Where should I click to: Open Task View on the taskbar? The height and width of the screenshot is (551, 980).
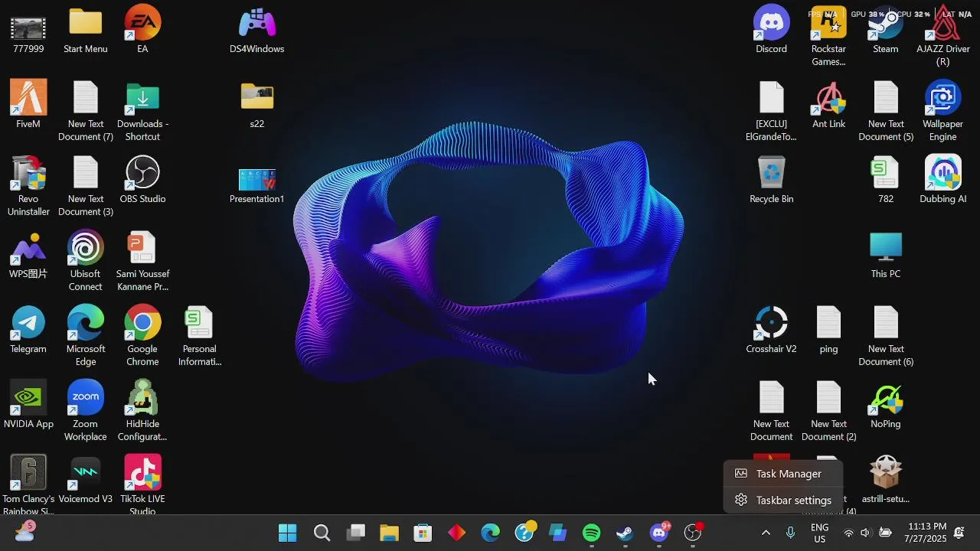pyautogui.click(x=355, y=533)
